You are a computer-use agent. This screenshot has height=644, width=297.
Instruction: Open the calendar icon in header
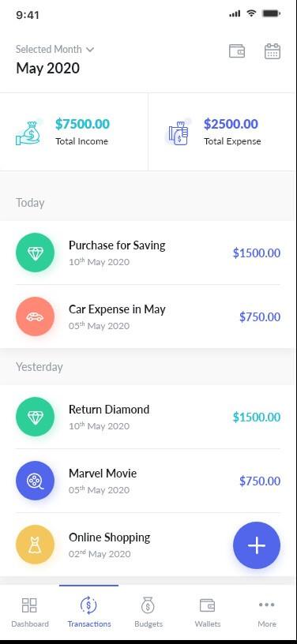click(x=272, y=51)
